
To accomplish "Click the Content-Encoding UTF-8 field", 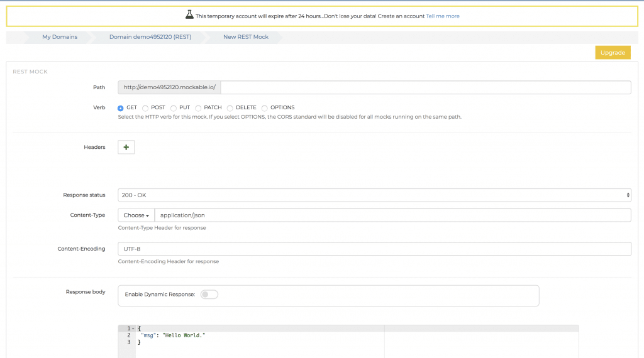I will tap(374, 249).
